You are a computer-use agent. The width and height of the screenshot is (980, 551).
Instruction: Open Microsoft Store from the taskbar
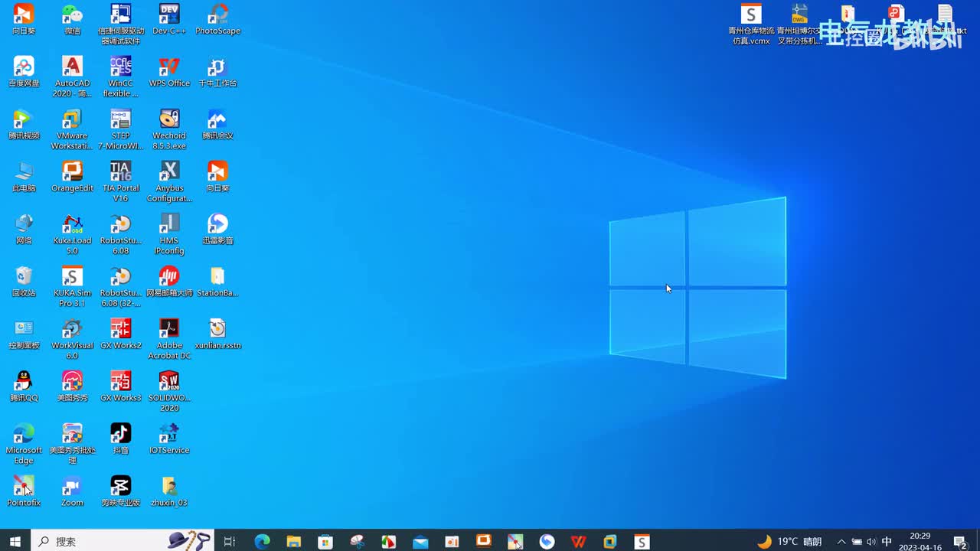pos(325,542)
